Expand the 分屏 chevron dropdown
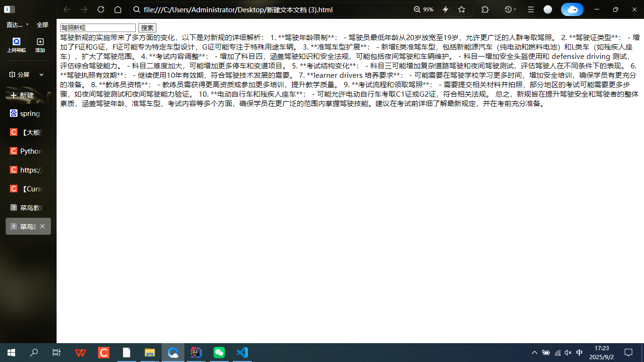This screenshot has width=644, height=362. pyautogui.click(x=41, y=74)
